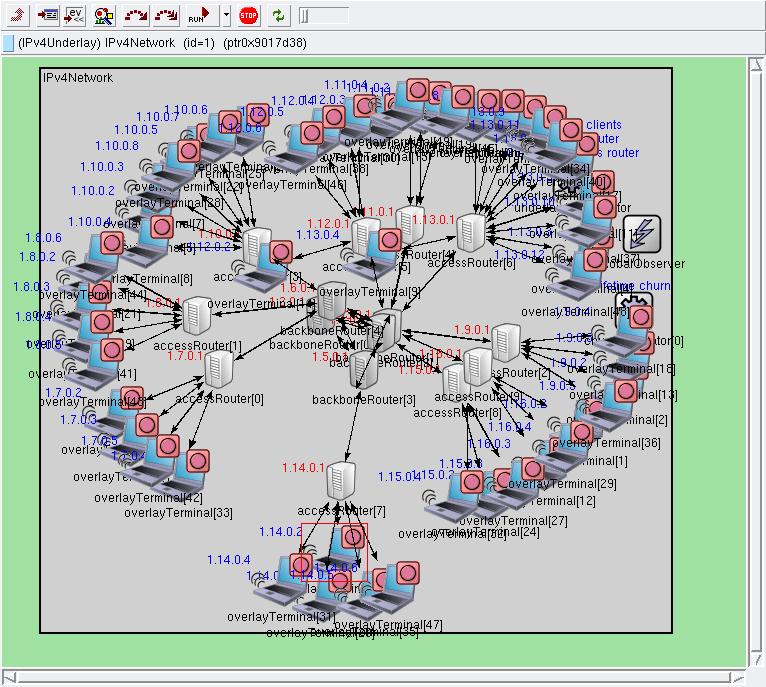
Task: Click the globalObserver lightning icon
Action: tap(642, 234)
